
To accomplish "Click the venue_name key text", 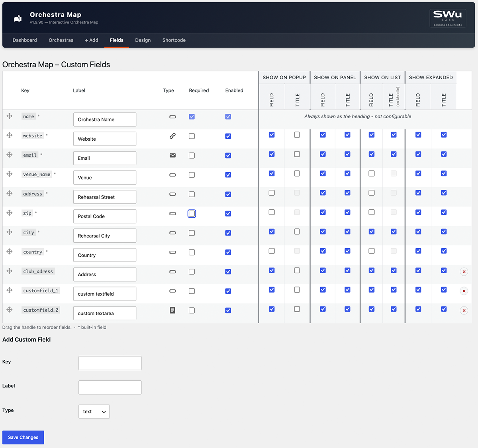I will pyautogui.click(x=37, y=174).
